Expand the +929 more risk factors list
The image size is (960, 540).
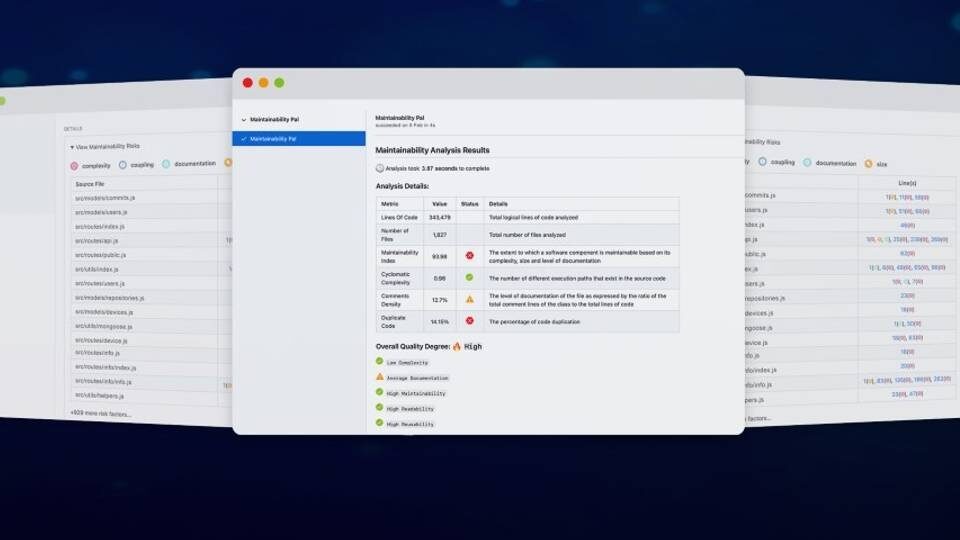[100, 412]
